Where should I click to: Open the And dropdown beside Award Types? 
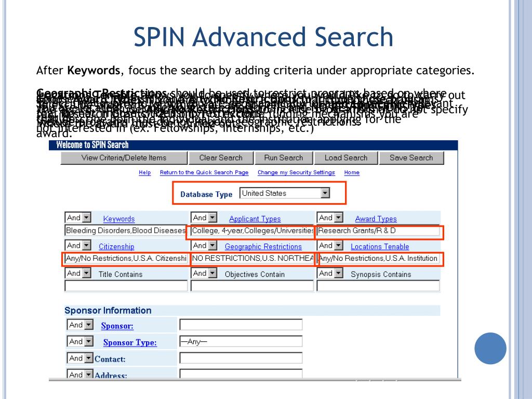coord(330,218)
